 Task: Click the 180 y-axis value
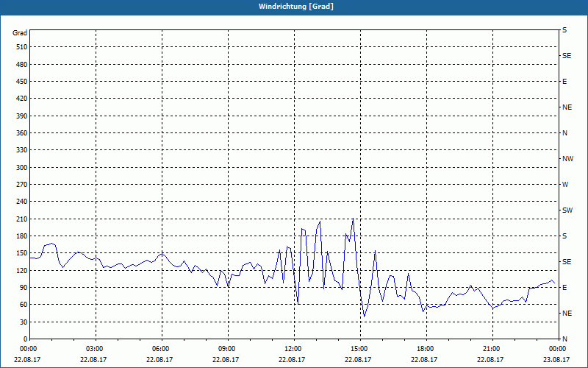pyautogui.click(x=22, y=236)
